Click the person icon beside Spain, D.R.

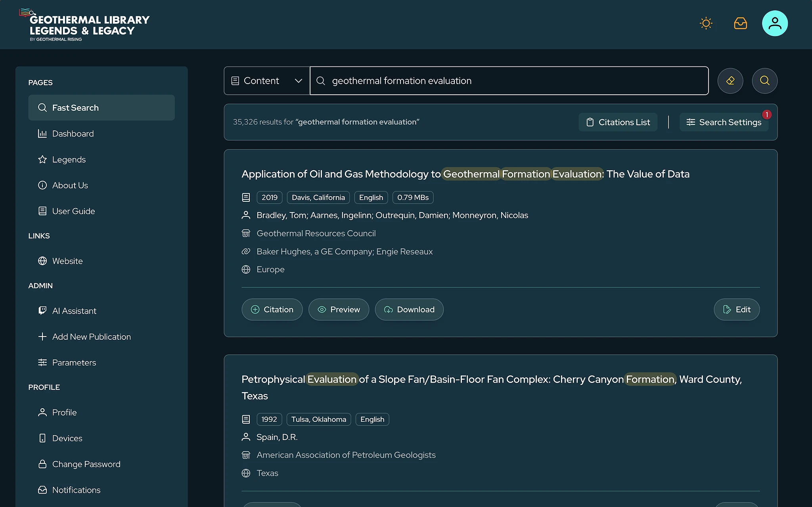246,437
